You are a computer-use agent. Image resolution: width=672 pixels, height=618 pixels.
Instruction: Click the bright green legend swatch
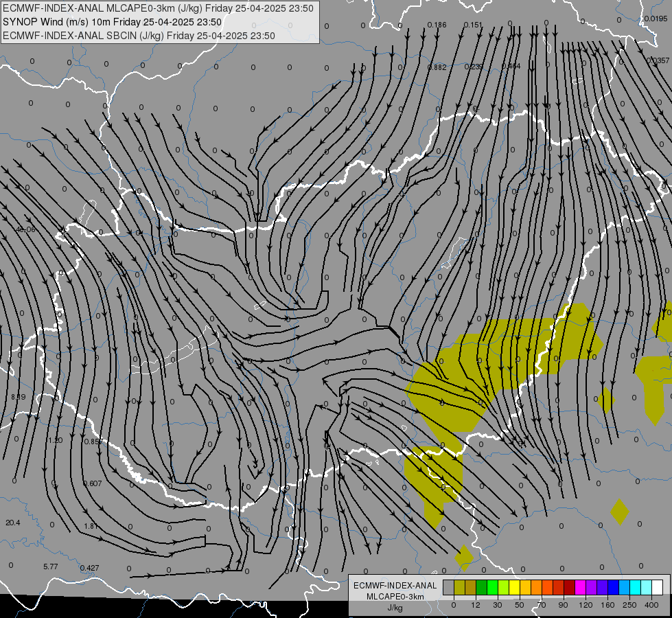click(x=492, y=587)
